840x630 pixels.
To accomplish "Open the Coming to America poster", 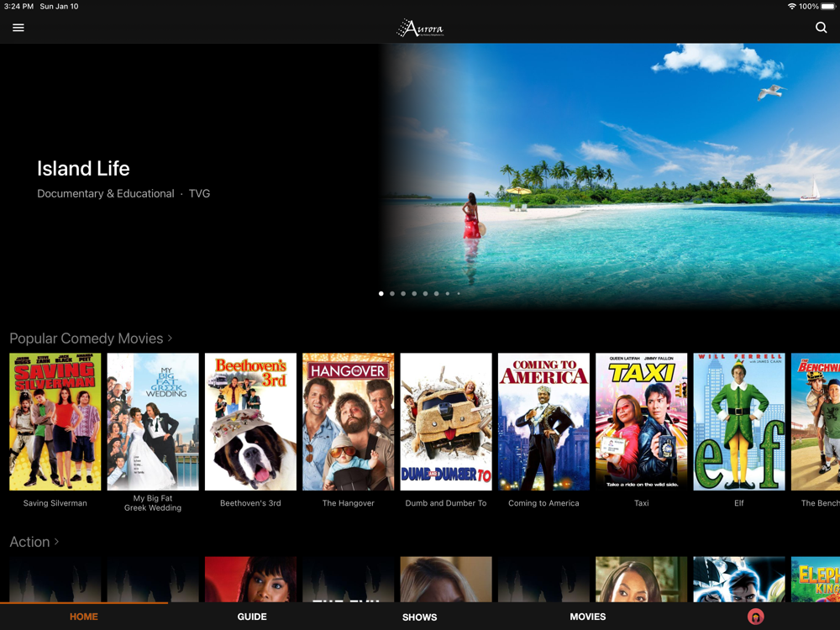I will click(543, 422).
